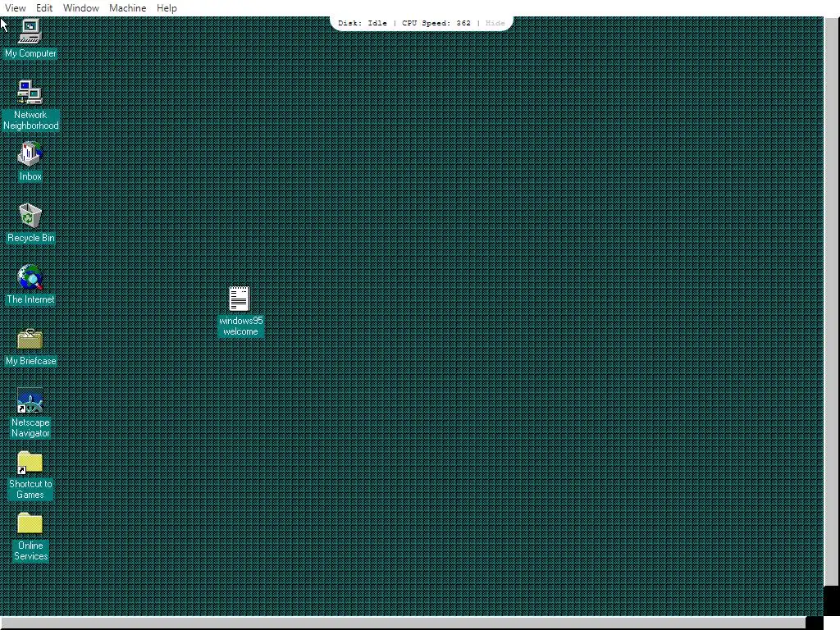Image resolution: width=840 pixels, height=630 pixels.
Task: Click the horizontal scrollbar at the bottom
Action: (403, 623)
